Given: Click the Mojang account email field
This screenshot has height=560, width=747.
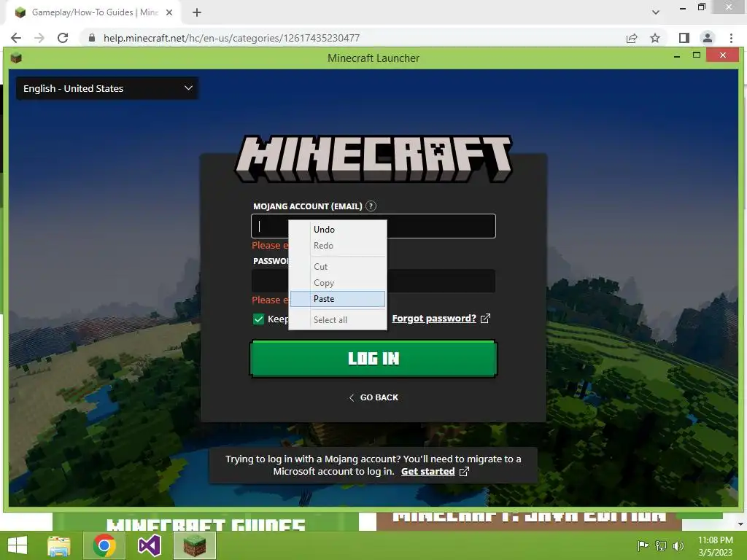Looking at the screenshot, I should [373, 226].
